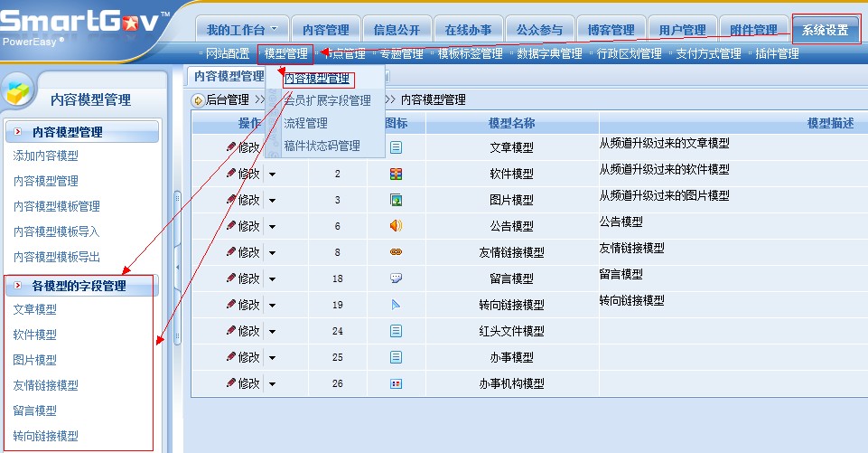The image size is (868, 453).
Task: Open 内容模型模板导入 sidebar link
Action: pos(56,231)
